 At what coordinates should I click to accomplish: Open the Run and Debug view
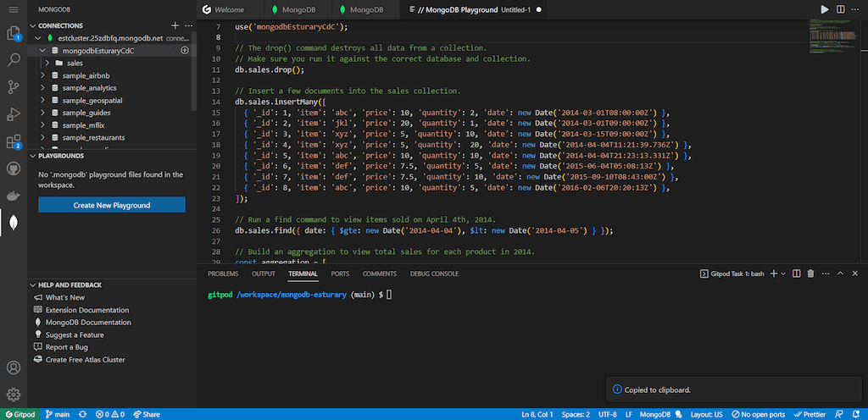coord(14,114)
